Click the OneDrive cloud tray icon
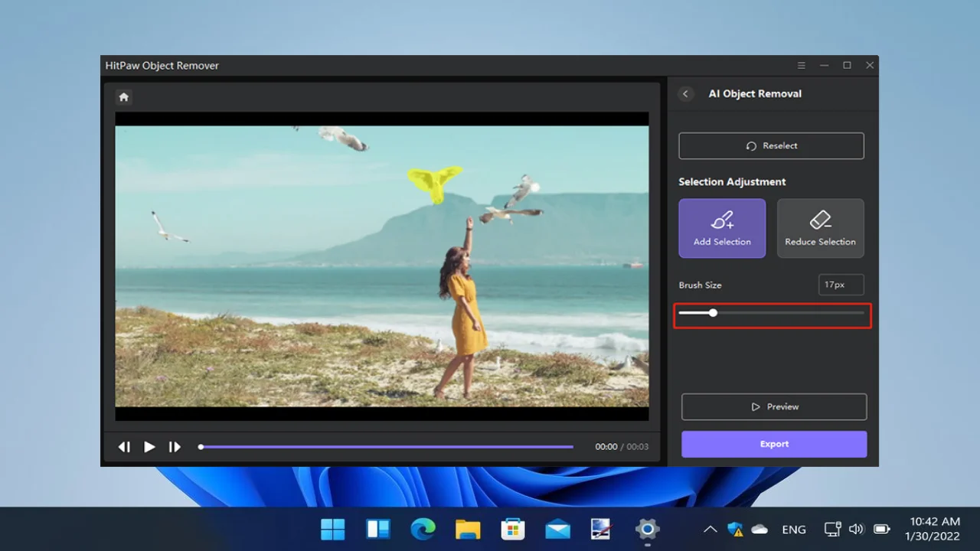Screen dimensions: 980x551 point(759,529)
